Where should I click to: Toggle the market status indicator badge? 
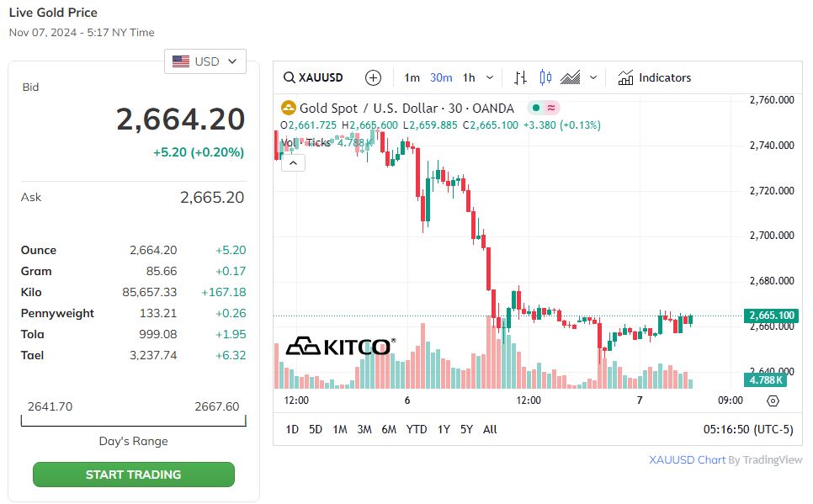(x=543, y=108)
